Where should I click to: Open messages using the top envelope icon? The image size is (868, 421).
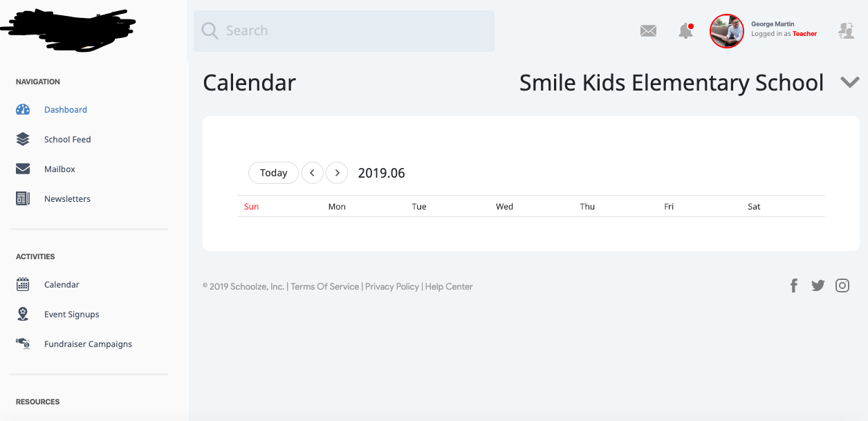(x=648, y=30)
